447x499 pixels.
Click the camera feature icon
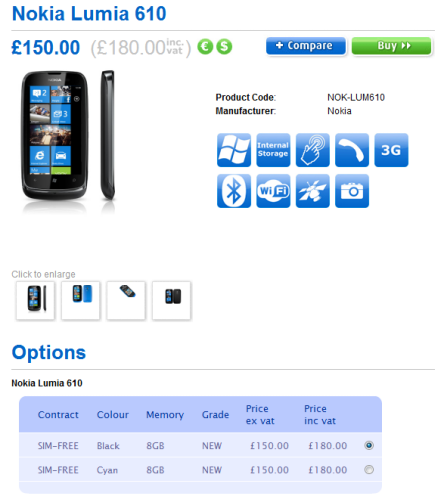[x=352, y=191]
